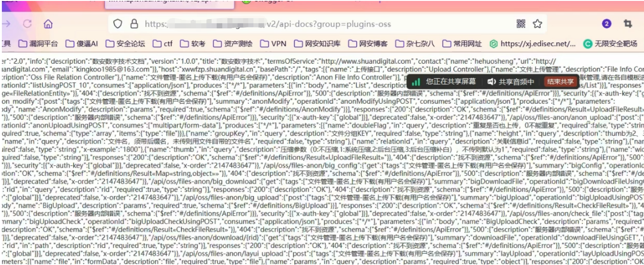Open the 无限安全靶场 bookmark link
The width and height of the screenshot is (644, 265).
pyautogui.click(x=610, y=44)
